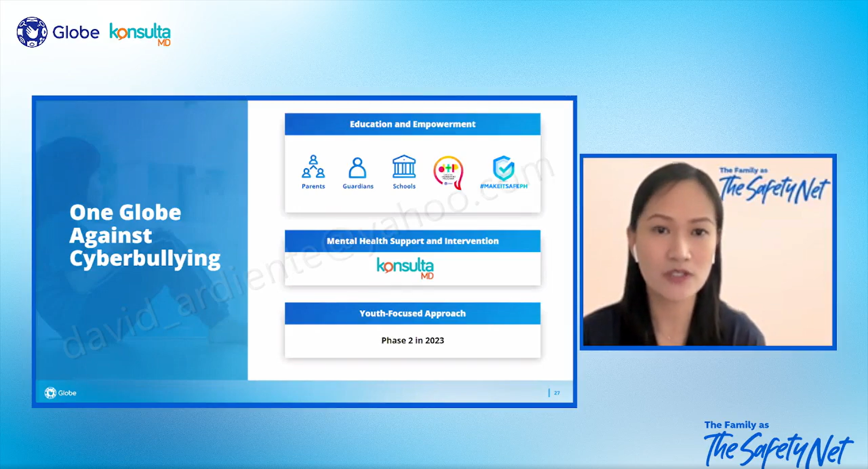Click the Education and Empowerment header bar
Screen dimensions: 868x469
(412, 124)
